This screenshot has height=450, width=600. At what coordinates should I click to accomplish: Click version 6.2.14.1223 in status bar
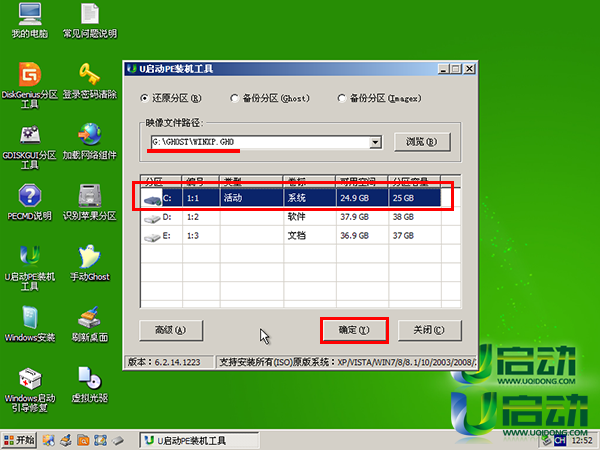click(x=168, y=362)
